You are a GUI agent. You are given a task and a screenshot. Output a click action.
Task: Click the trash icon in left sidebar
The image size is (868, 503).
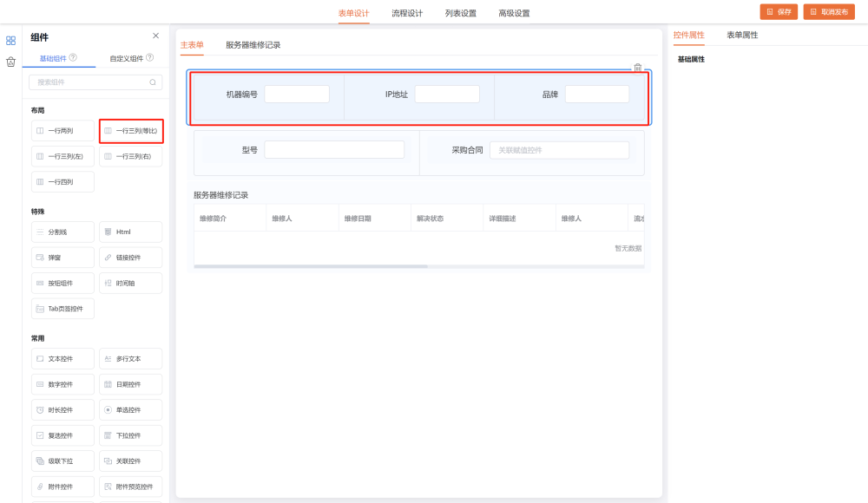pos(10,62)
